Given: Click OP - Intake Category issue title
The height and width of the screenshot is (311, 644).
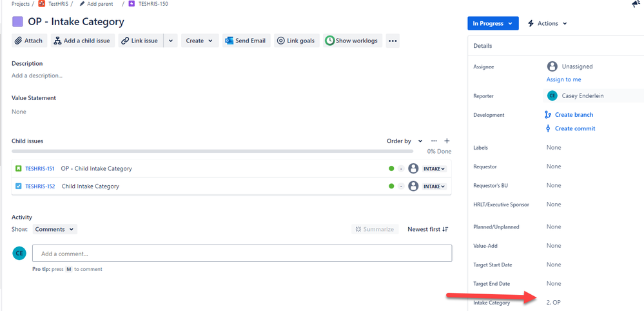Looking at the screenshot, I should [76, 22].
